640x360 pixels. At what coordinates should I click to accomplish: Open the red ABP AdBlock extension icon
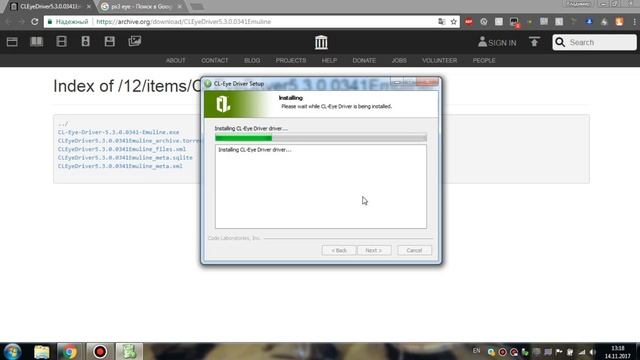tap(469, 22)
